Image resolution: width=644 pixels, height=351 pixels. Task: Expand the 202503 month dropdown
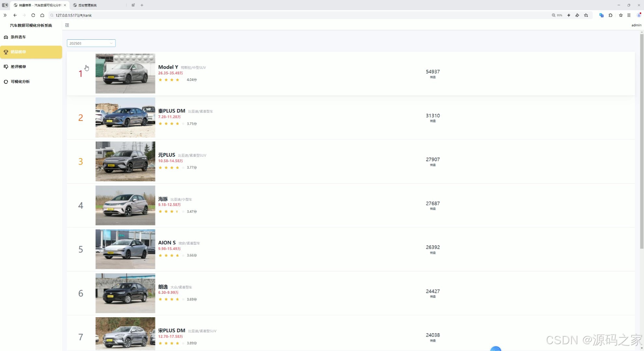click(91, 43)
